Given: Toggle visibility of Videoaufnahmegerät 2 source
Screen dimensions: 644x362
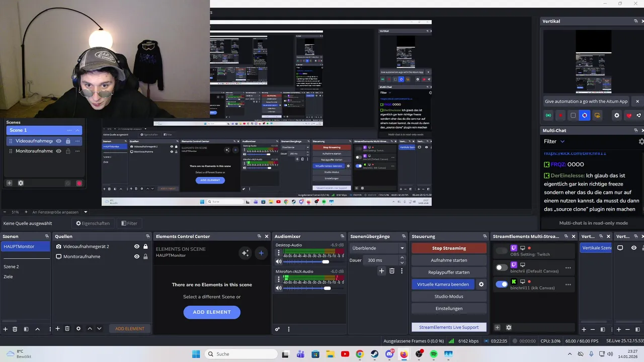Looking at the screenshot, I should (x=136, y=246).
